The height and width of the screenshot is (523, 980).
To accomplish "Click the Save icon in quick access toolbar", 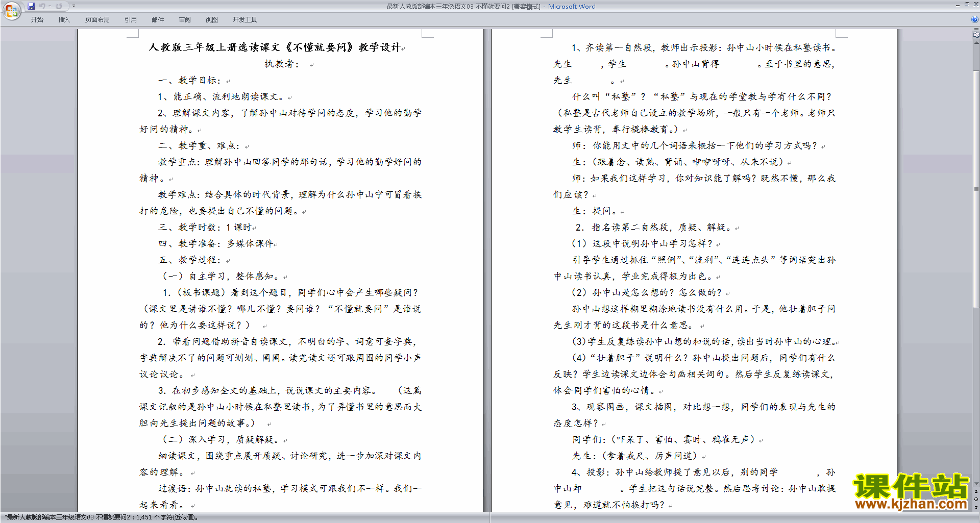I will 31,6.
